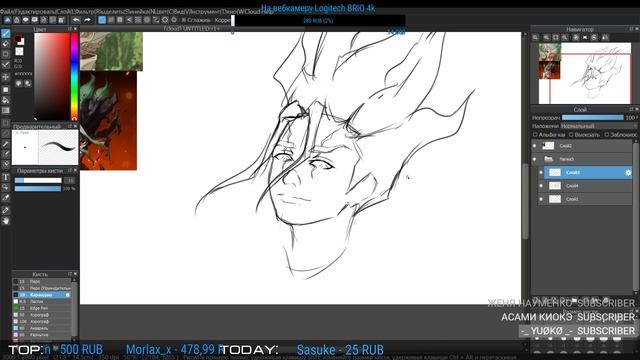Toggle visibility of layer Слой3
This screenshot has height=360, width=640.
click(541, 173)
